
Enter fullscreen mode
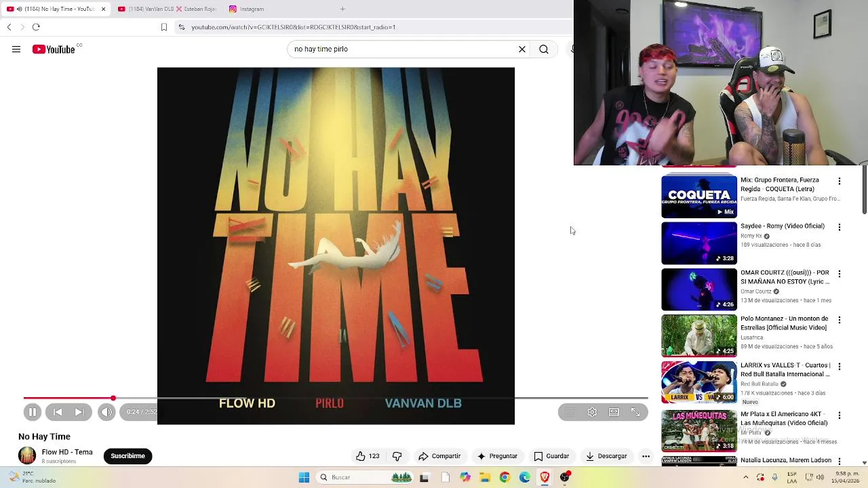pyautogui.click(x=635, y=412)
